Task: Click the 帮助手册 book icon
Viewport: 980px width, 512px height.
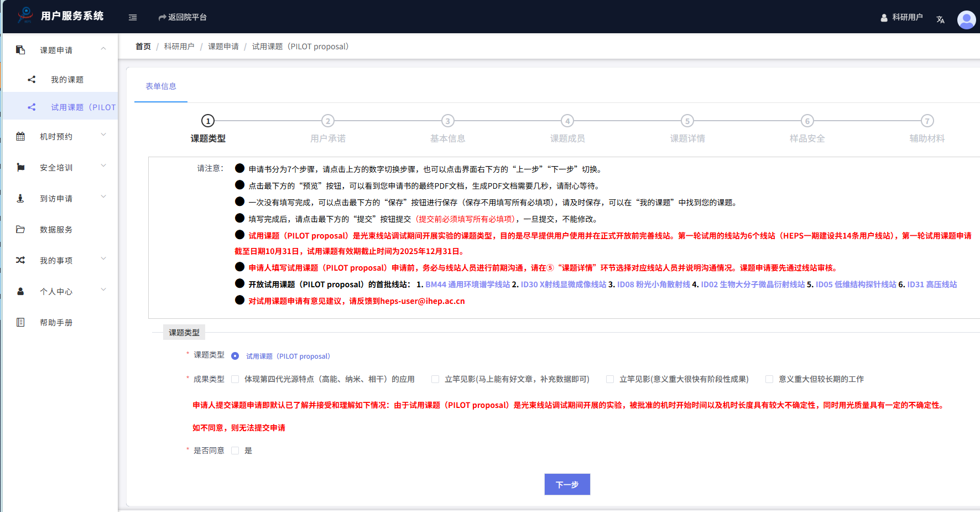Action: (x=20, y=323)
